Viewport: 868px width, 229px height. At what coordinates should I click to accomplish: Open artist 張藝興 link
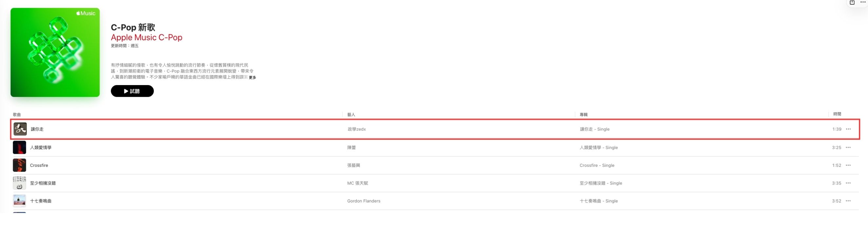[x=353, y=165]
